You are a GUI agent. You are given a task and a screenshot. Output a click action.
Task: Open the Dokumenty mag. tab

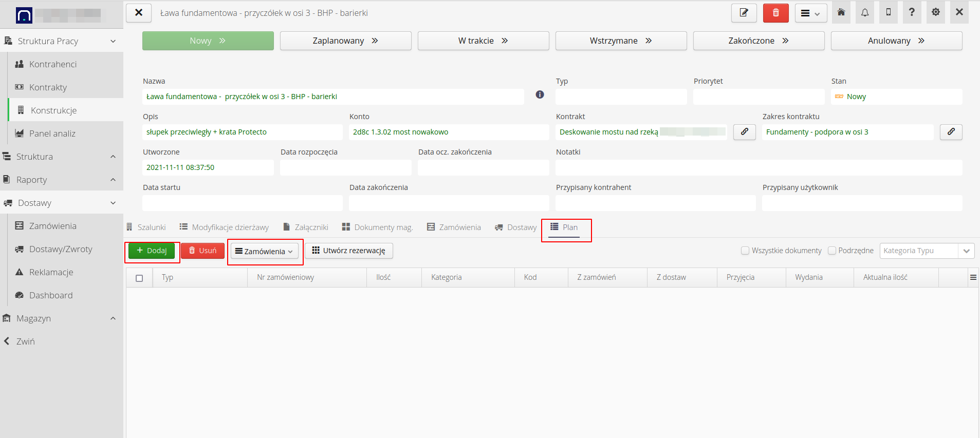[377, 227]
